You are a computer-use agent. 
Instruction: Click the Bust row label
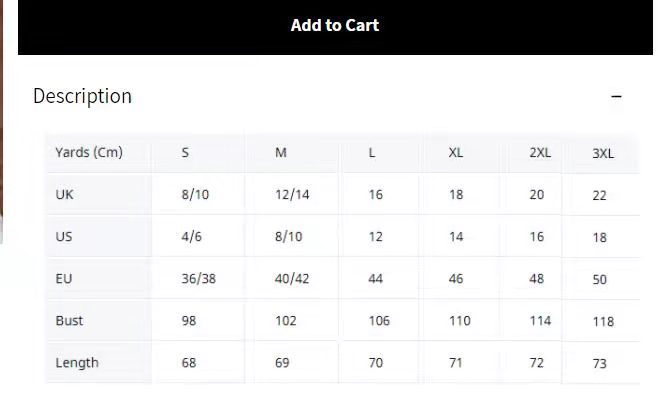[69, 321]
